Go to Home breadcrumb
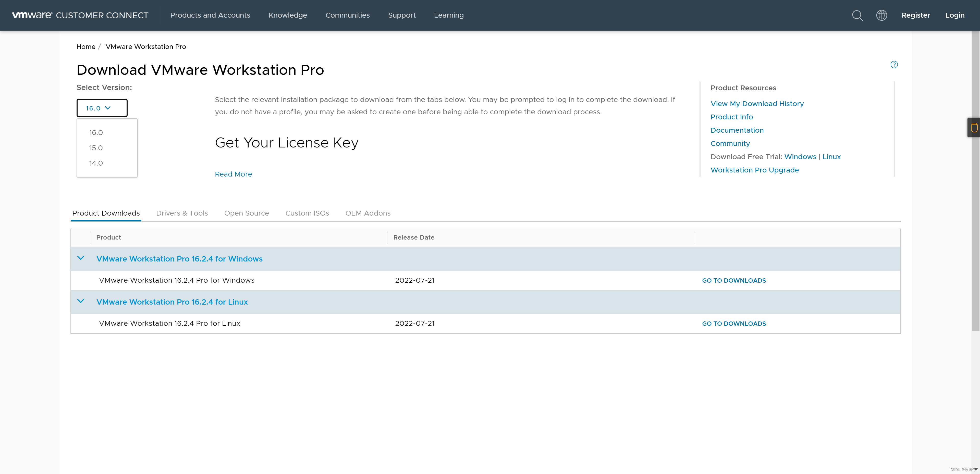Screen dimensions: 980x474 [x=85, y=47]
